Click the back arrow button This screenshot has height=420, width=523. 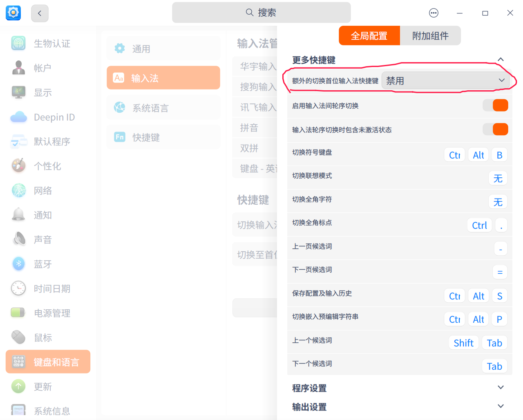click(x=39, y=13)
